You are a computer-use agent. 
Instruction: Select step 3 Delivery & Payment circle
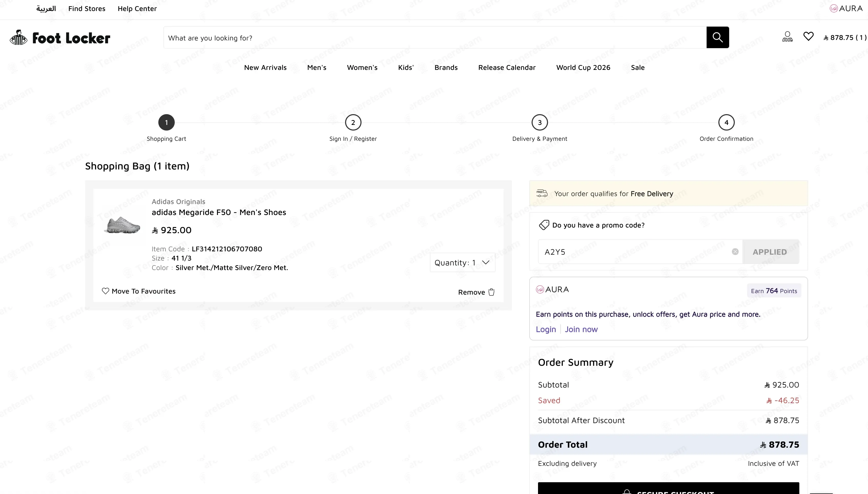(x=540, y=123)
